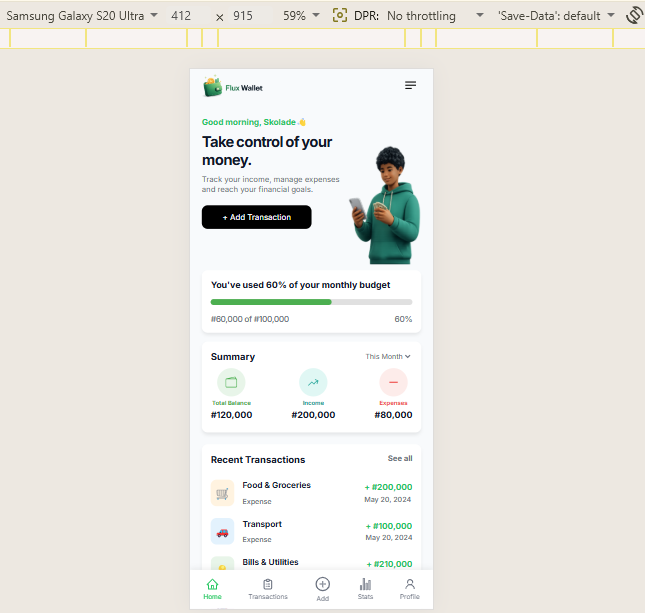Click the monthly budget progress bar
645x613 pixels.
pyautogui.click(x=311, y=302)
